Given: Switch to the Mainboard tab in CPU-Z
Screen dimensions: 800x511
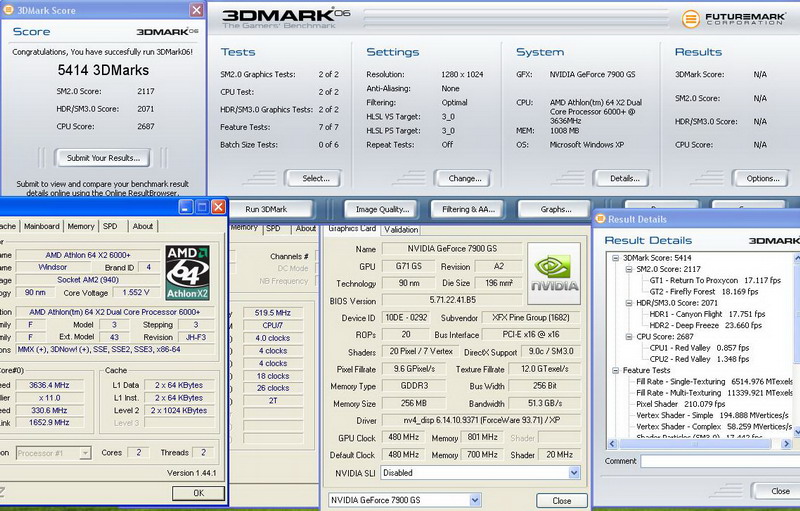Looking at the screenshot, I should click(41, 226).
